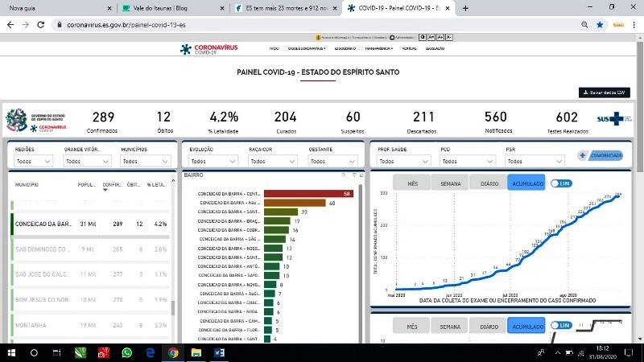Show hidden system tray icons

click(x=557, y=353)
